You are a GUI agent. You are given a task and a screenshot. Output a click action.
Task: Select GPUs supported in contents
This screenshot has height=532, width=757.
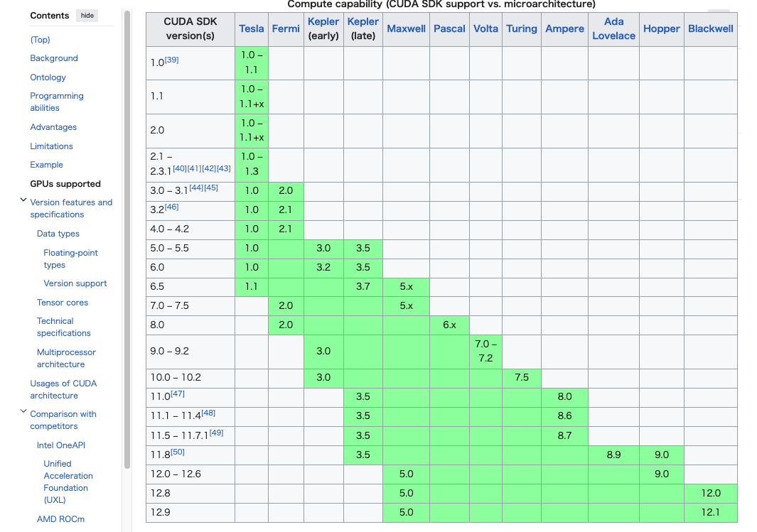tap(65, 184)
